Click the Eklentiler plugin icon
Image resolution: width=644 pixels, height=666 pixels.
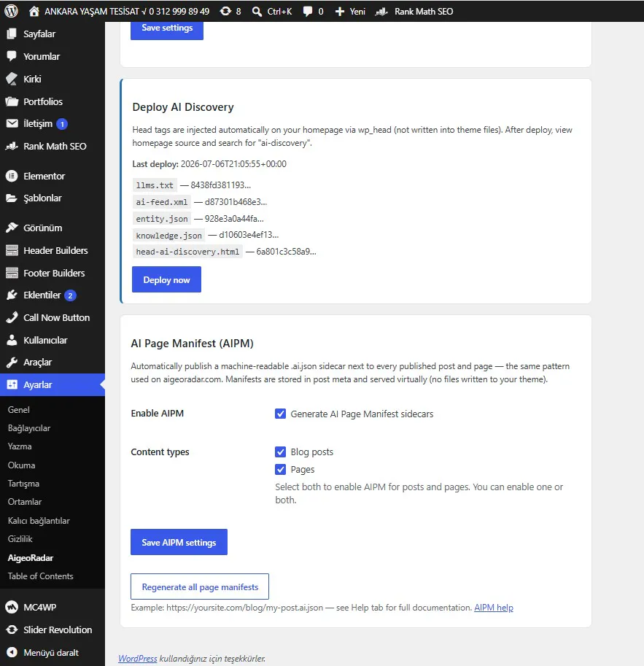(12, 295)
